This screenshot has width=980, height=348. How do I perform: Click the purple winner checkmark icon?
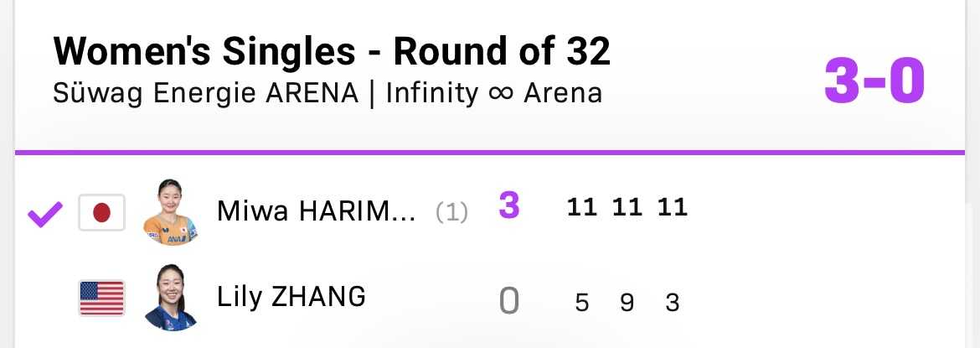point(45,214)
